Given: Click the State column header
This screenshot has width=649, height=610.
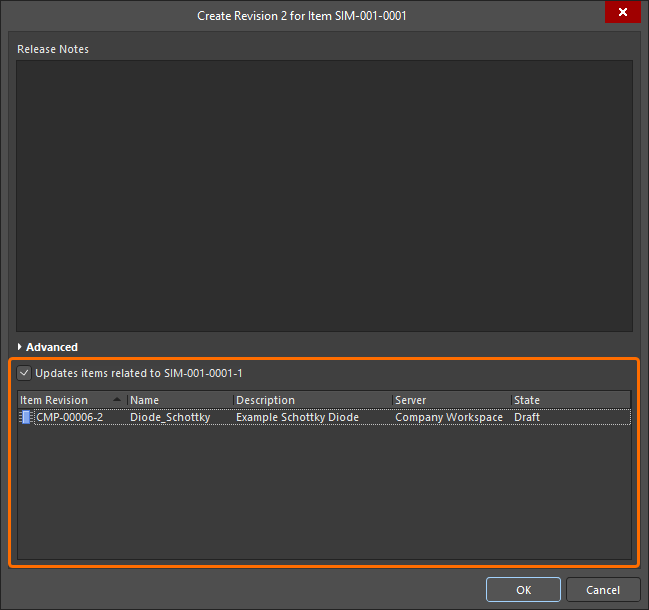Looking at the screenshot, I should pos(571,400).
